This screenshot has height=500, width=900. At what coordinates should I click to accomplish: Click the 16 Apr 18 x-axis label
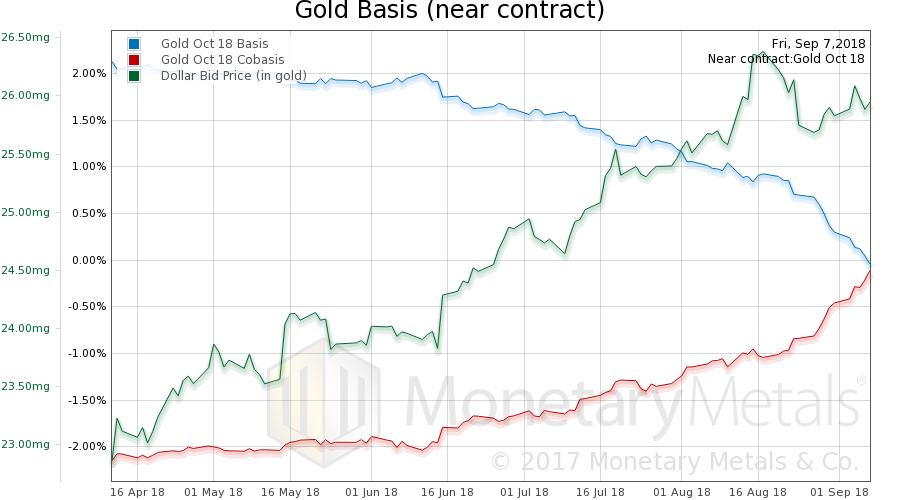coord(139,492)
